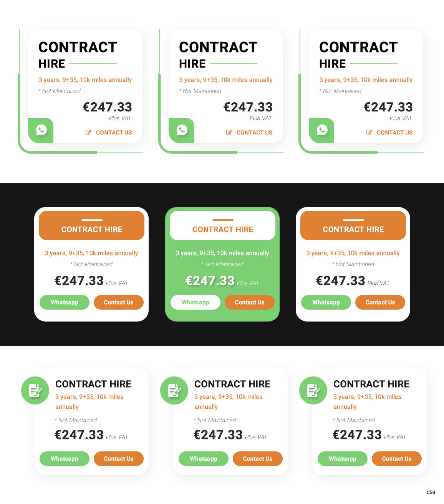Click the document icon on the last bottom card
This screenshot has height=504, width=444.
[313, 390]
